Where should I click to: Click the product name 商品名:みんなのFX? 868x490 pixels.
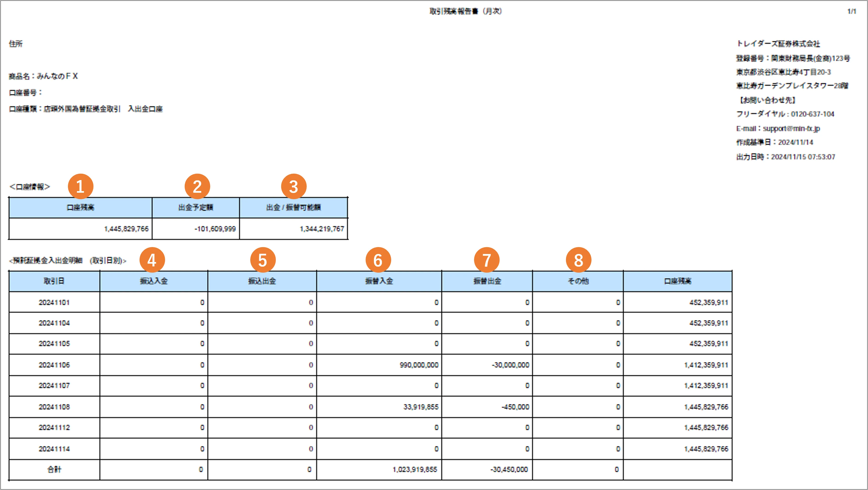[x=43, y=76]
